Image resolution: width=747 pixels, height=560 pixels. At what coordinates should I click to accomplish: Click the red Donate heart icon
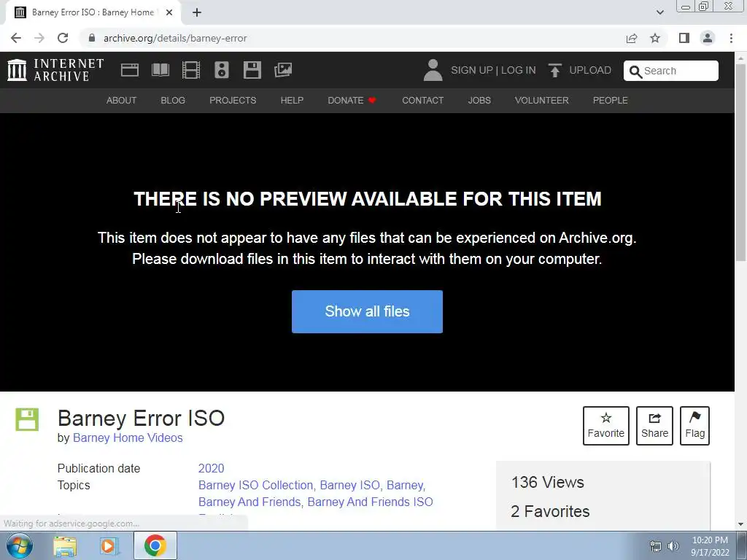[x=372, y=100]
